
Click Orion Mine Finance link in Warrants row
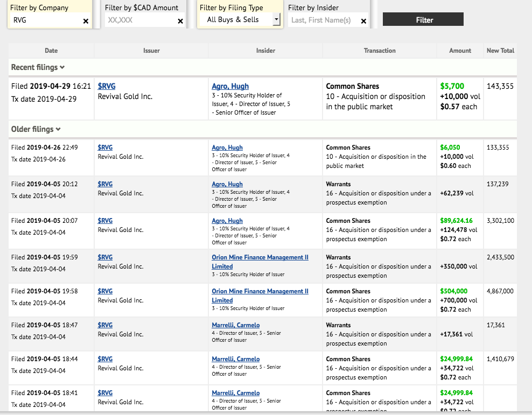[x=260, y=257]
